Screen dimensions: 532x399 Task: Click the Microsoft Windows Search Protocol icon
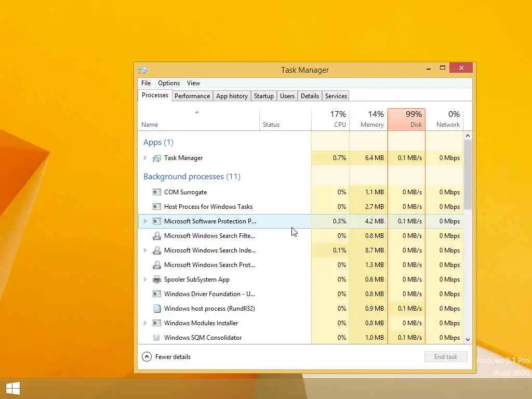(156, 265)
